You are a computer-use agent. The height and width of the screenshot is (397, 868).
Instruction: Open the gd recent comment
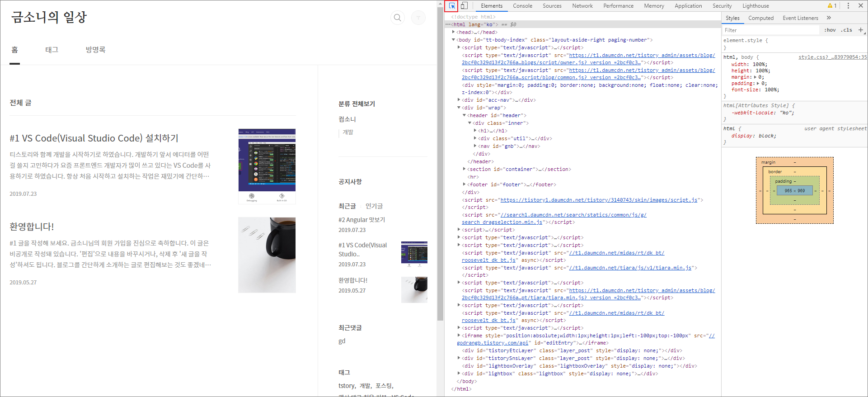(342, 341)
